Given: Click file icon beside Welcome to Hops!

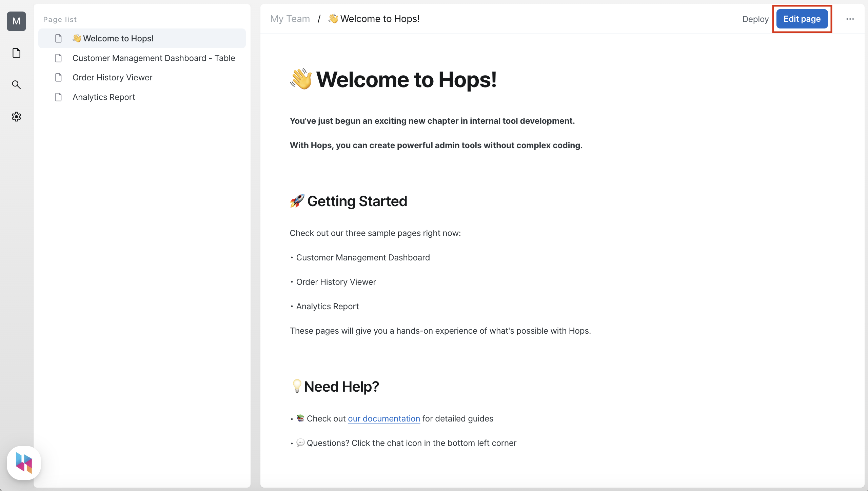Looking at the screenshot, I should (x=58, y=38).
